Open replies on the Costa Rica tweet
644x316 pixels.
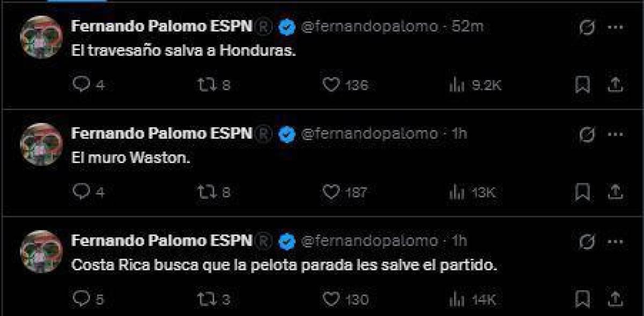click(x=82, y=299)
